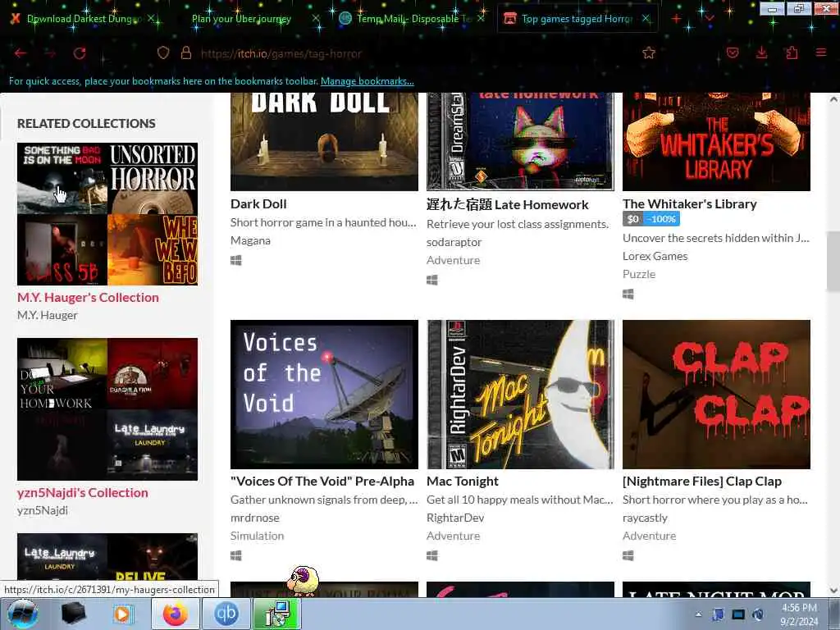
Task: Click the Late Homework title link
Action: (507, 204)
